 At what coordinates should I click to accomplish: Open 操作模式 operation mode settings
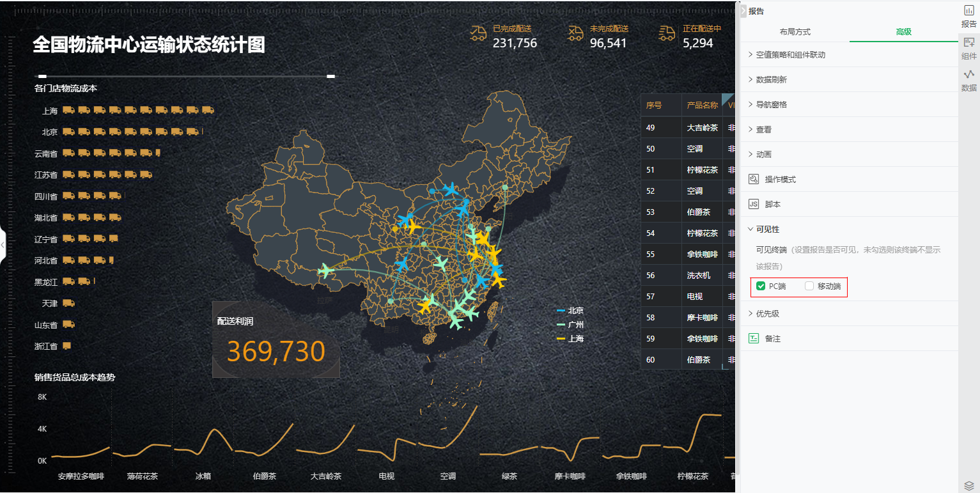click(780, 180)
